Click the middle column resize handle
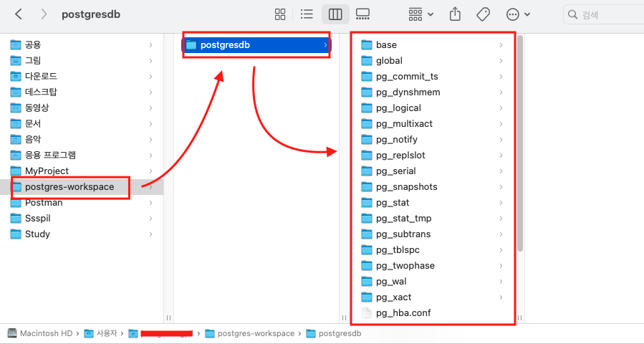Screen dimensions: 644x344 point(344,317)
